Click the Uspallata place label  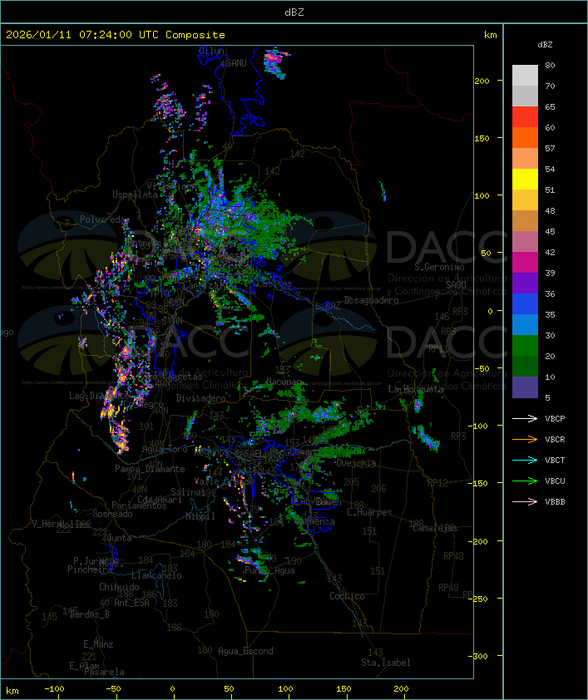click(x=135, y=195)
